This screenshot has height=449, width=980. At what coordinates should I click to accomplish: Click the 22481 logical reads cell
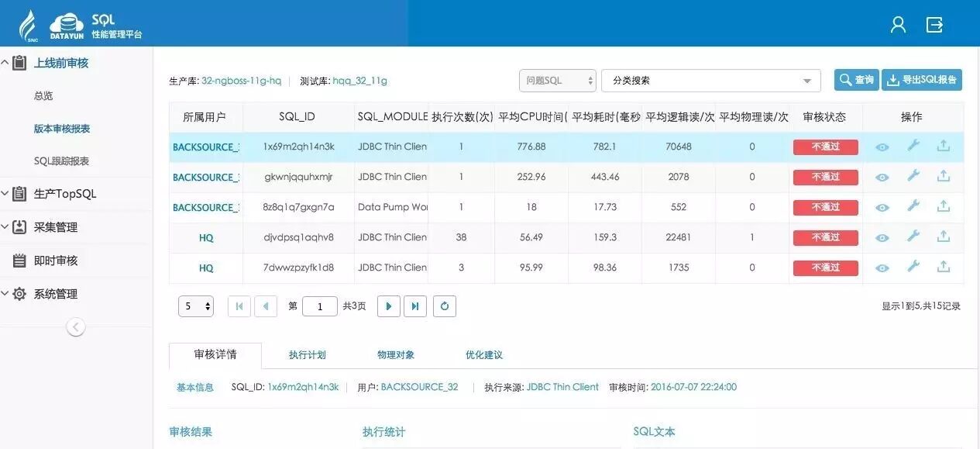click(x=679, y=237)
